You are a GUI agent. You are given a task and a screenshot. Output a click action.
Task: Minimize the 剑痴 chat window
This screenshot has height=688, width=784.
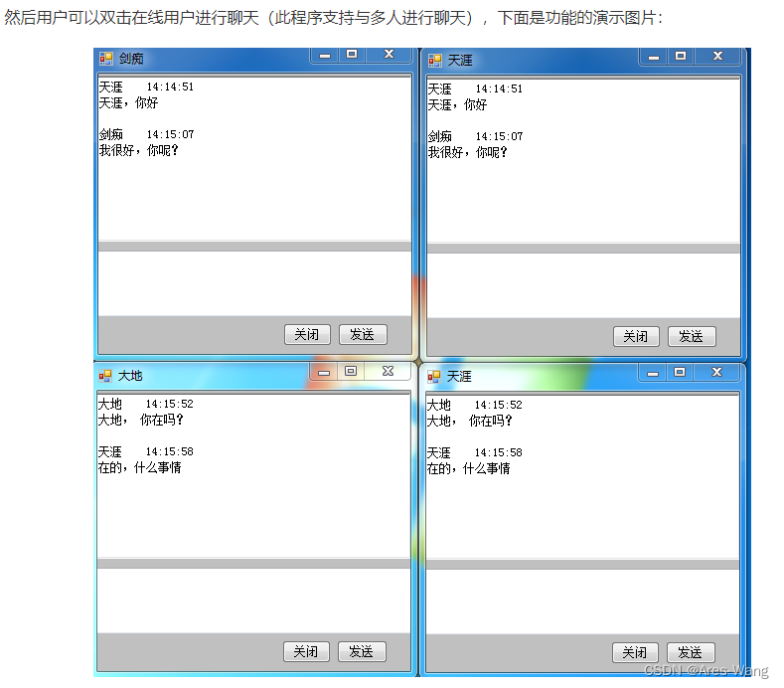click(x=325, y=55)
